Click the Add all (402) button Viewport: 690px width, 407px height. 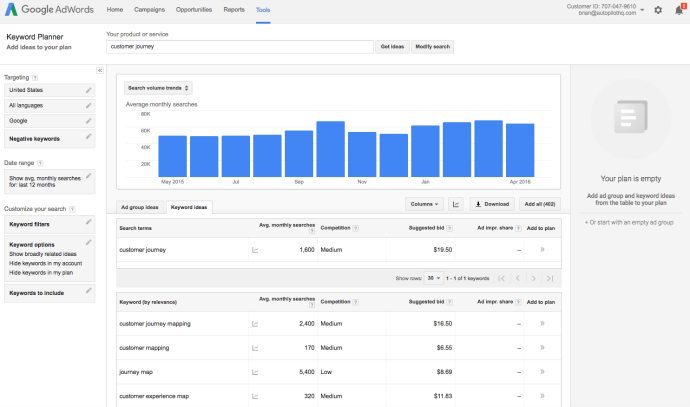tap(540, 204)
